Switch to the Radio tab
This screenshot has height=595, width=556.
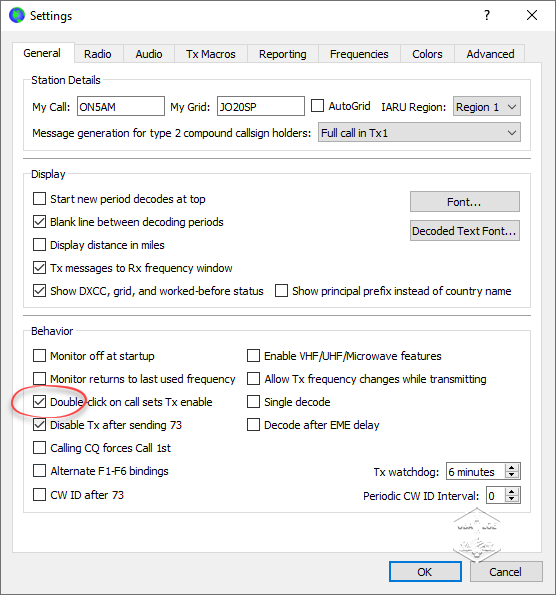(x=98, y=54)
